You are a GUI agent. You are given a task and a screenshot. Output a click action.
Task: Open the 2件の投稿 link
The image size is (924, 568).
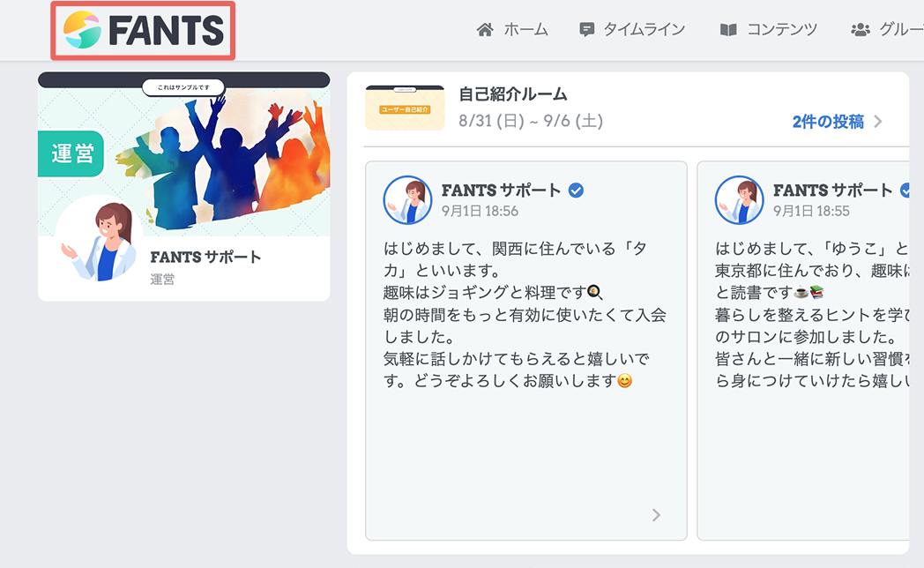click(828, 122)
